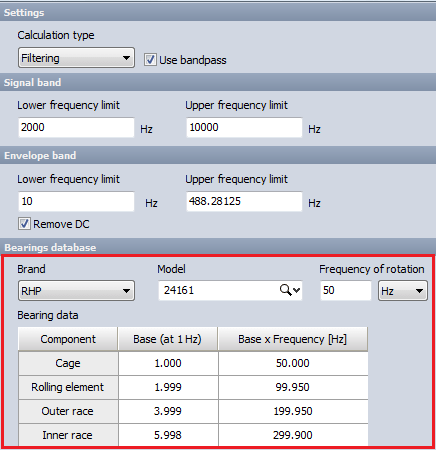
Task: Click the Frequency of rotation field
Action: [x=346, y=290]
